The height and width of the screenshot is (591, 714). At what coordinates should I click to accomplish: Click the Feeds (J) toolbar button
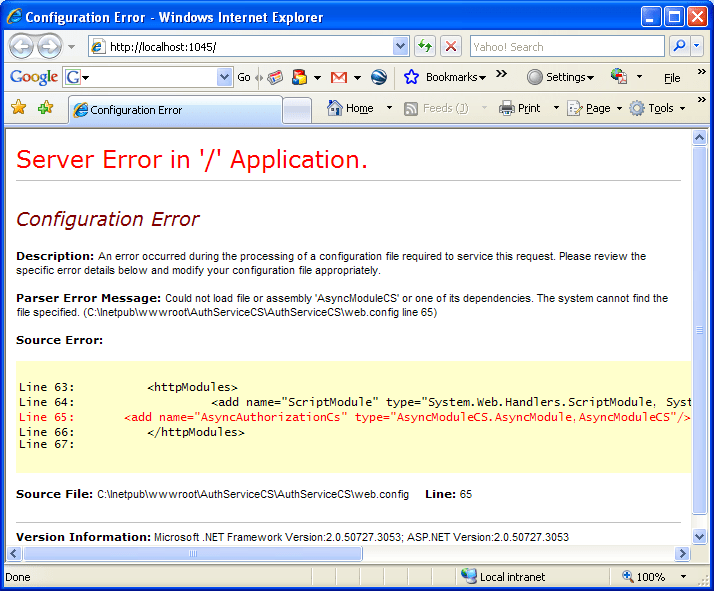[436, 108]
